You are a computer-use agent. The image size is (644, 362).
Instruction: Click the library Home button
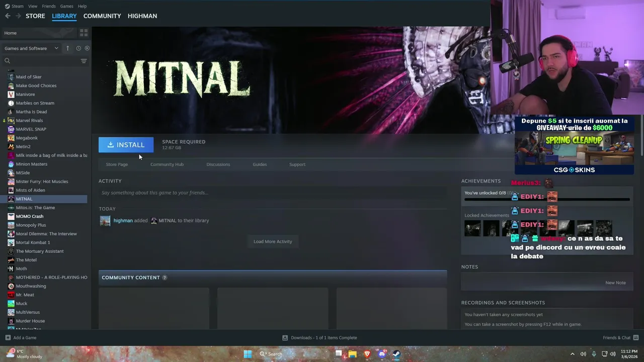click(x=39, y=33)
